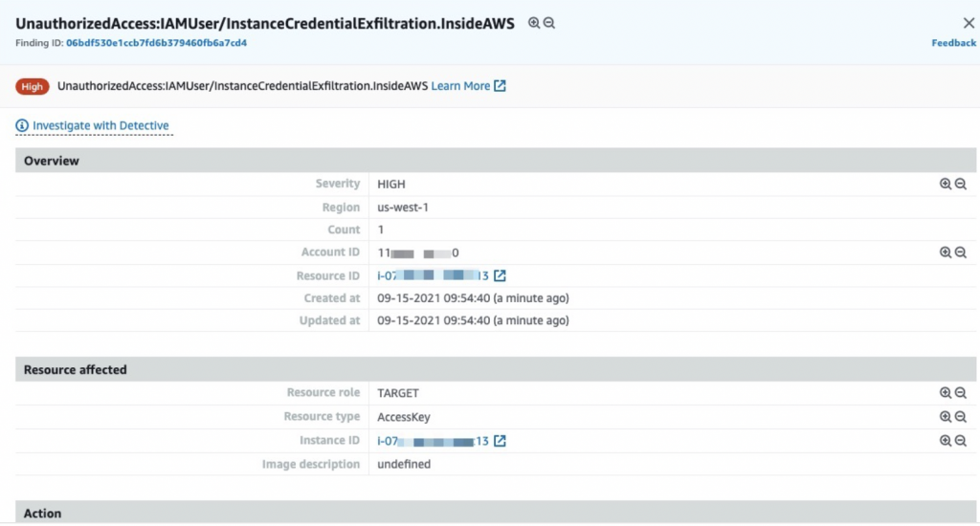This screenshot has width=980, height=526.
Task: Exclude Instance ID filter with minus magnifier
Action: 961,441
